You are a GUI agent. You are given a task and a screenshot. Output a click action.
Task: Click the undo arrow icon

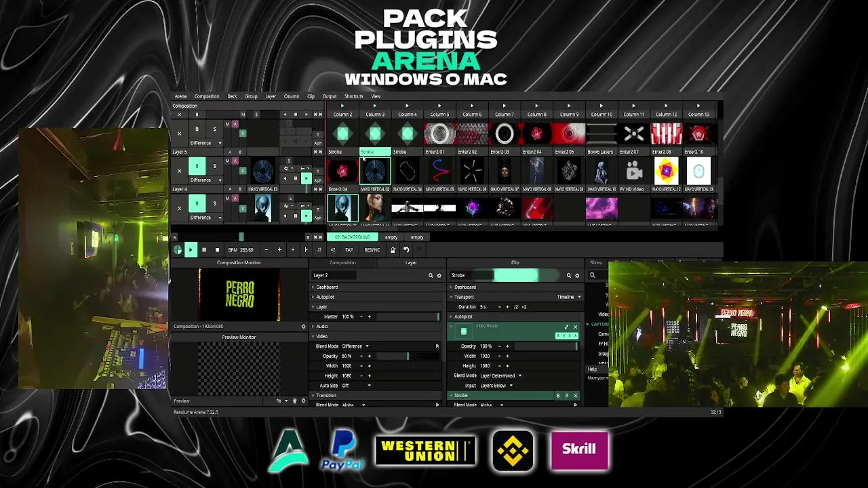406,250
